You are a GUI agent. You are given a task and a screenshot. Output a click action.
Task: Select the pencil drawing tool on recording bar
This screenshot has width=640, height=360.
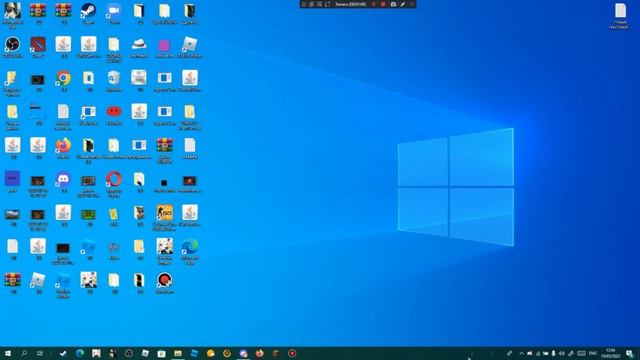tap(403, 4)
